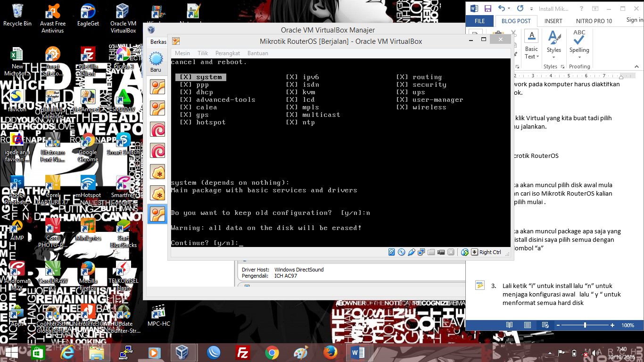Viewport: 644px width, 362px height.
Task: Select the Google Chrome desktop icon
Action: coord(88,148)
